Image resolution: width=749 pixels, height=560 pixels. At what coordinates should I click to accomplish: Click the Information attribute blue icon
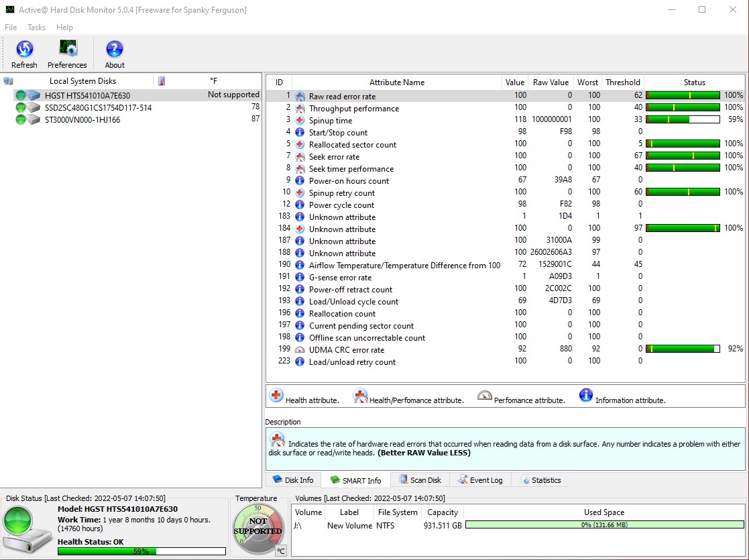(x=585, y=395)
